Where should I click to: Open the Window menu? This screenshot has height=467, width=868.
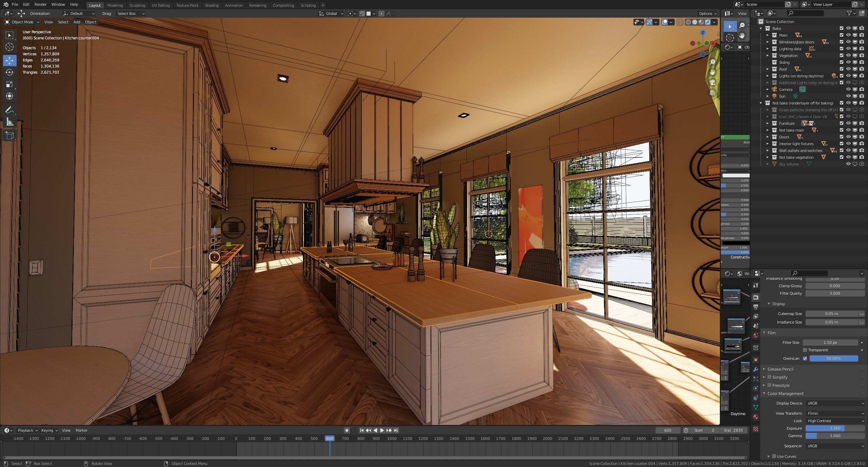tap(58, 4)
